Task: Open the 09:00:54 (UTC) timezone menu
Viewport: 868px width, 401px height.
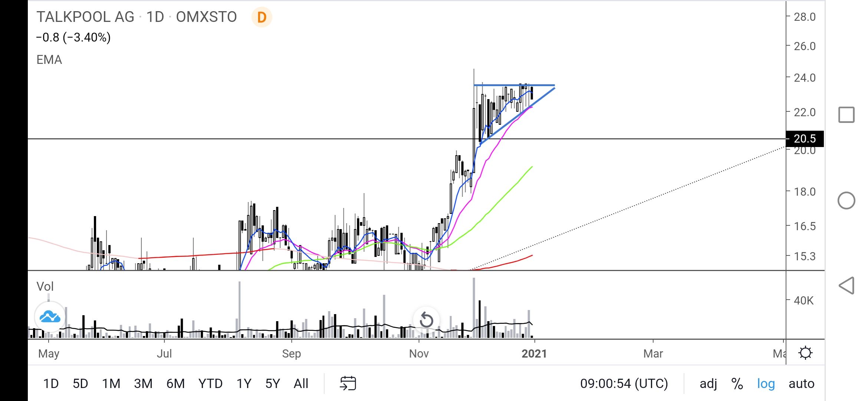Action: tap(624, 384)
